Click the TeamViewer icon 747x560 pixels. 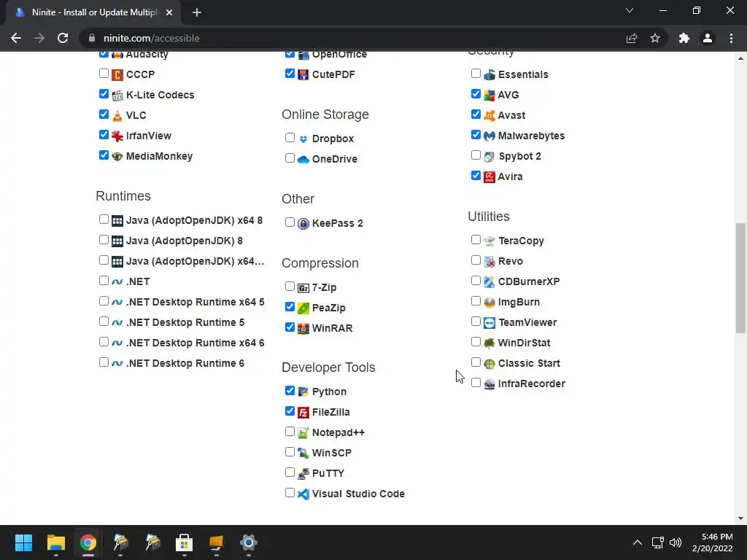pyautogui.click(x=489, y=322)
